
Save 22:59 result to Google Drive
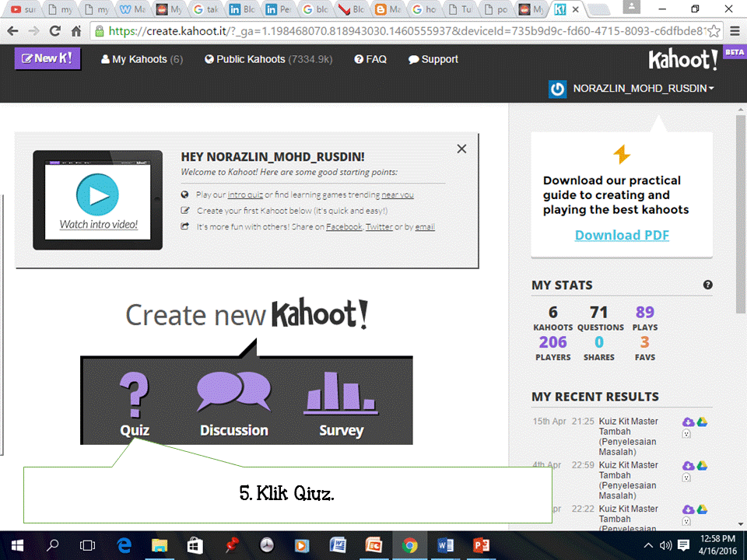[702, 466]
